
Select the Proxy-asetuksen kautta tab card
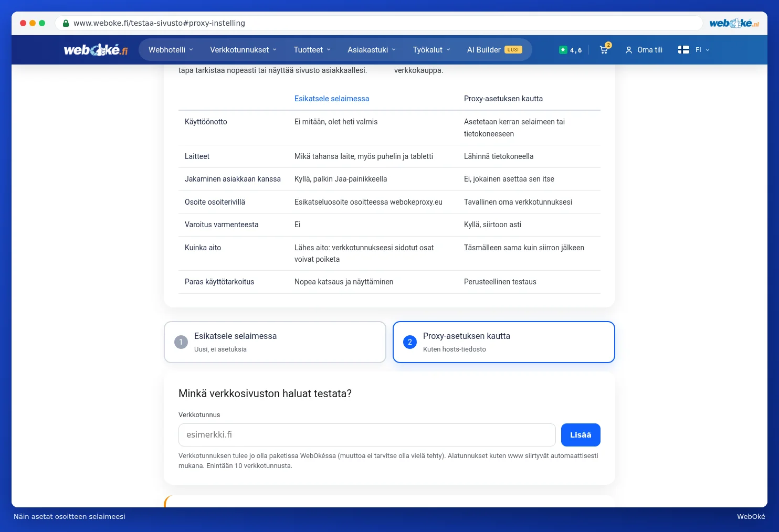click(x=504, y=342)
